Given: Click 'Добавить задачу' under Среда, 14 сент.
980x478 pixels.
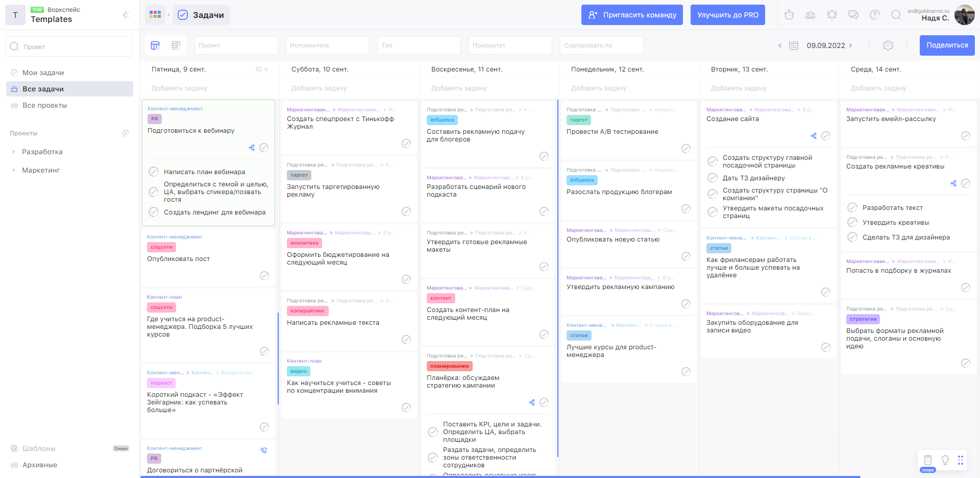Looking at the screenshot, I should click(878, 88).
